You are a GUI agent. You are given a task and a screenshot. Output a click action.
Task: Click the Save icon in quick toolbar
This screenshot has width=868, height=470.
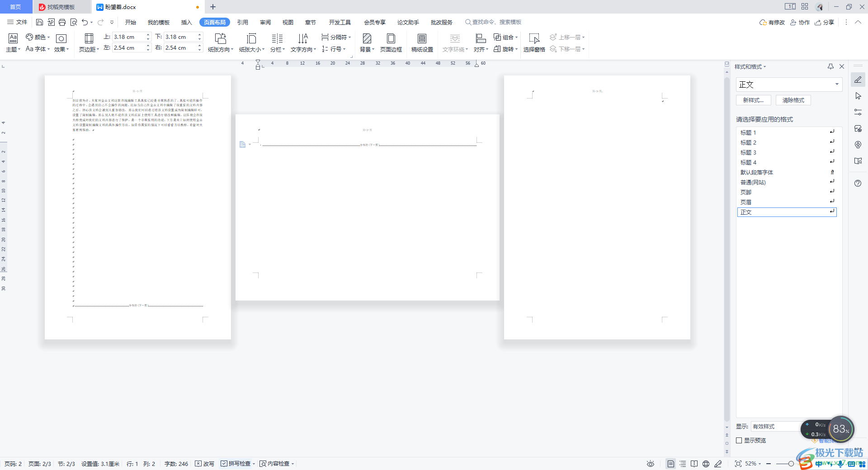click(39, 22)
